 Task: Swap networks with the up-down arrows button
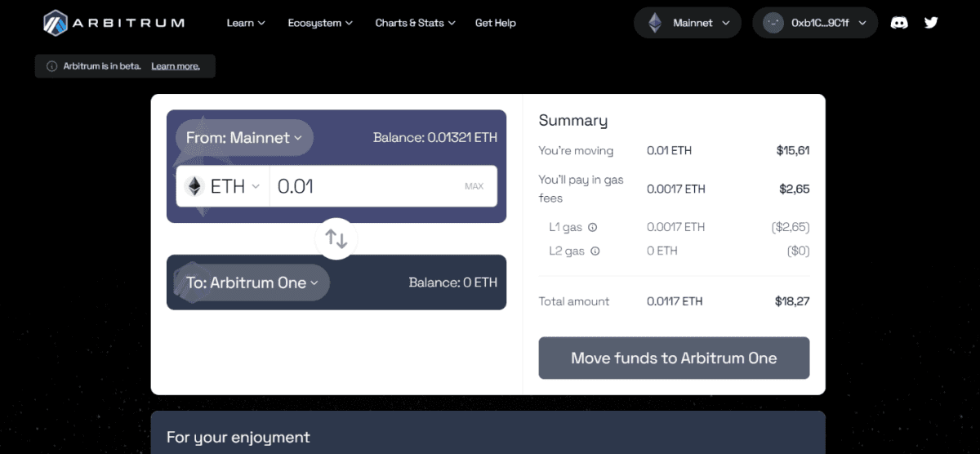[336, 238]
